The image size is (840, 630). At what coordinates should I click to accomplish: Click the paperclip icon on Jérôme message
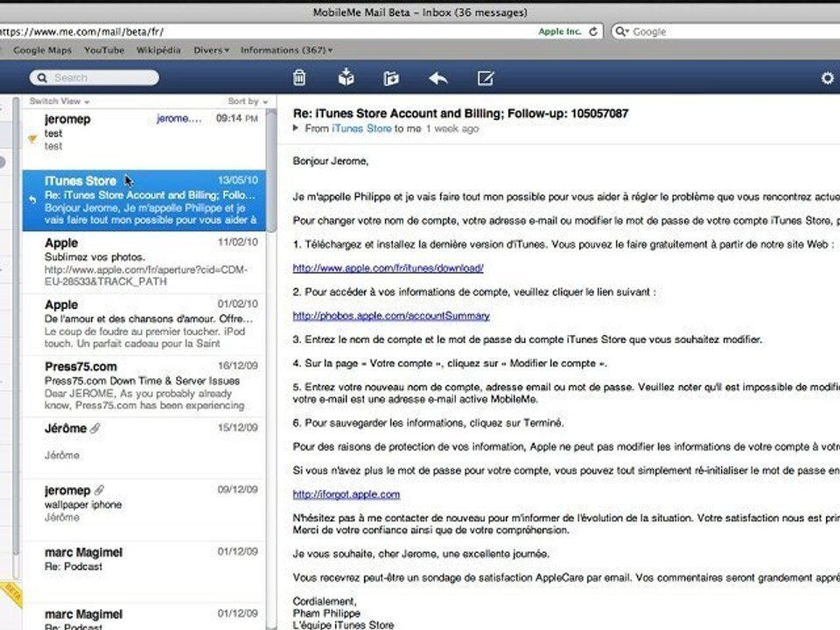[x=94, y=428]
